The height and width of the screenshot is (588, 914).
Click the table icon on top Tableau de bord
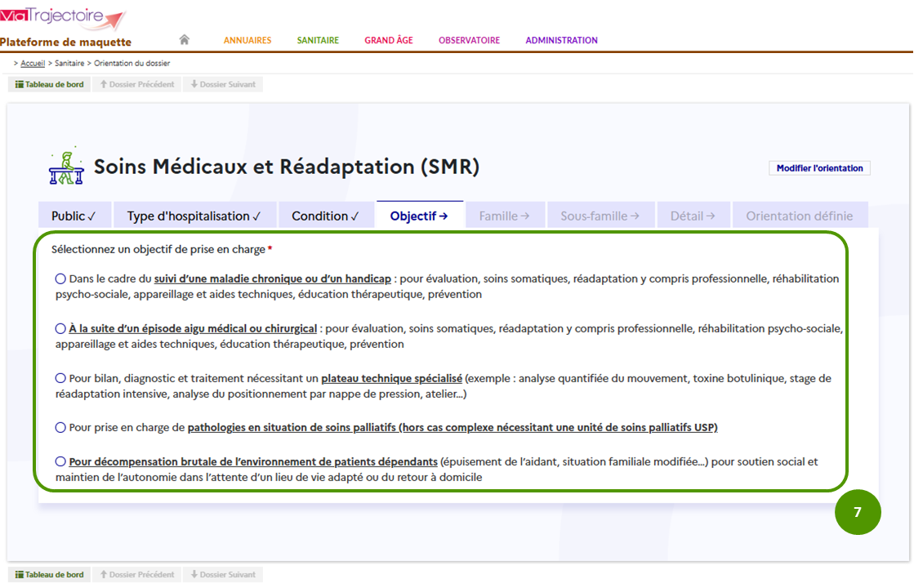[x=20, y=84]
